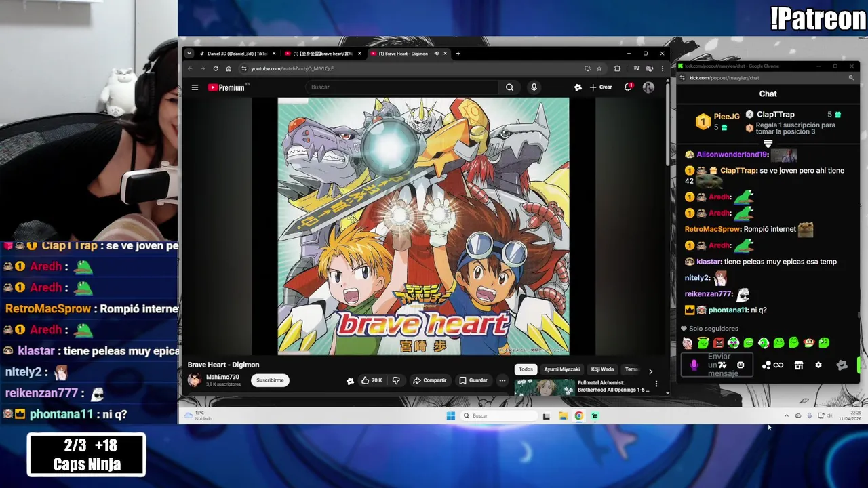The width and height of the screenshot is (868, 488).
Task: Mute the Brave Heart tab audio icon
Action: [x=436, y=54]
